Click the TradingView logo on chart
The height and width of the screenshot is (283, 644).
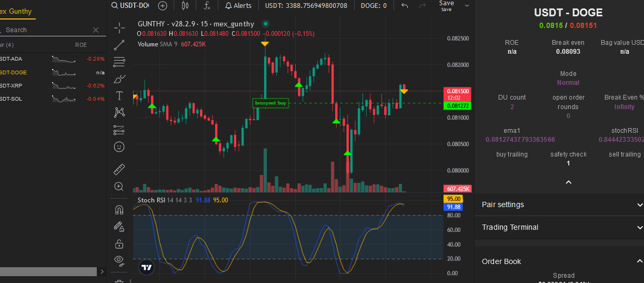pyautogui.click(x=147, y=267)
